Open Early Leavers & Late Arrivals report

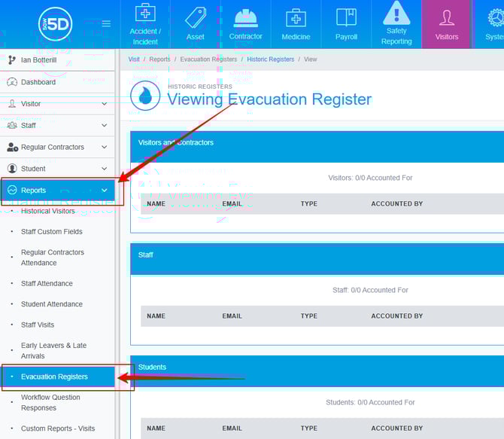53,351
